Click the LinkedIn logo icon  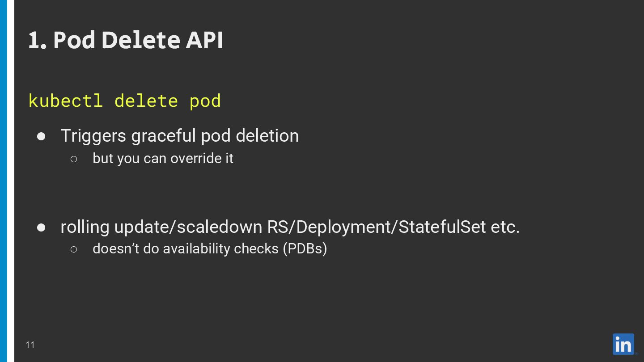(x=623, y=344)
